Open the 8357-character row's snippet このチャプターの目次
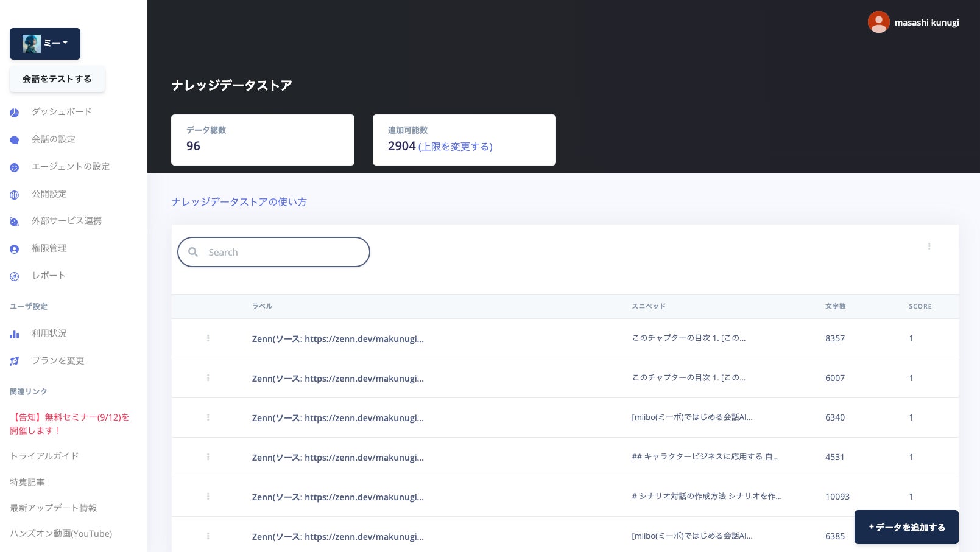This screenshot has height=552, width=980. point(688,338)
